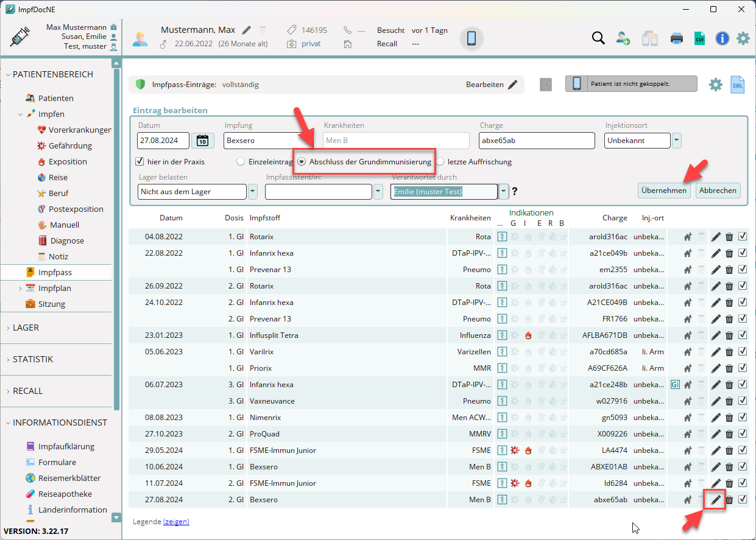The height and width of the screenshot is (540, 756).
Task: Click the smartphone icon in patient header
Action: pyautogui.click(x=472, y=38)
